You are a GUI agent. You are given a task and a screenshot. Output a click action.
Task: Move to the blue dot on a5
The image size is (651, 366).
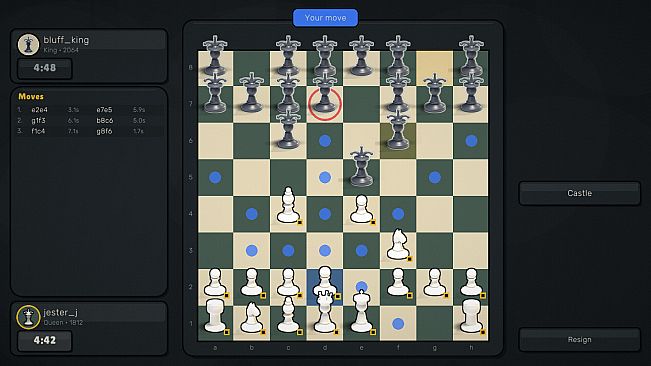215,178
